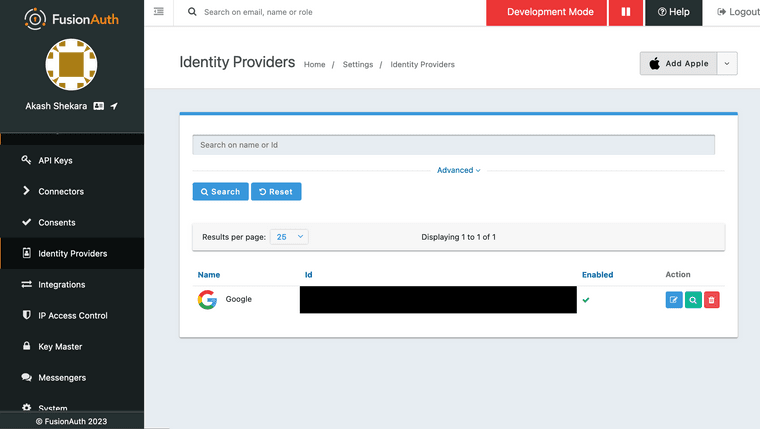Edit the Google identity provider

(674, 300)
